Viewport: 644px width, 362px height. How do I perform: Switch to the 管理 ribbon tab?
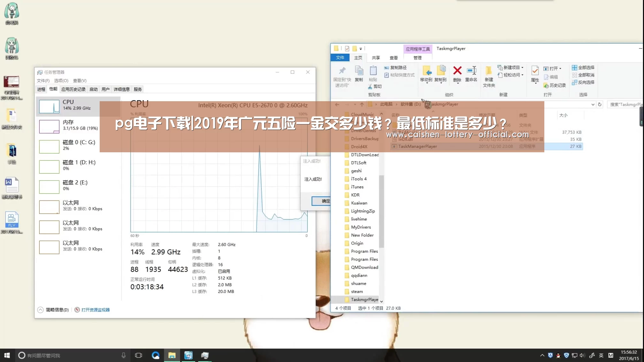click(418, 58)
